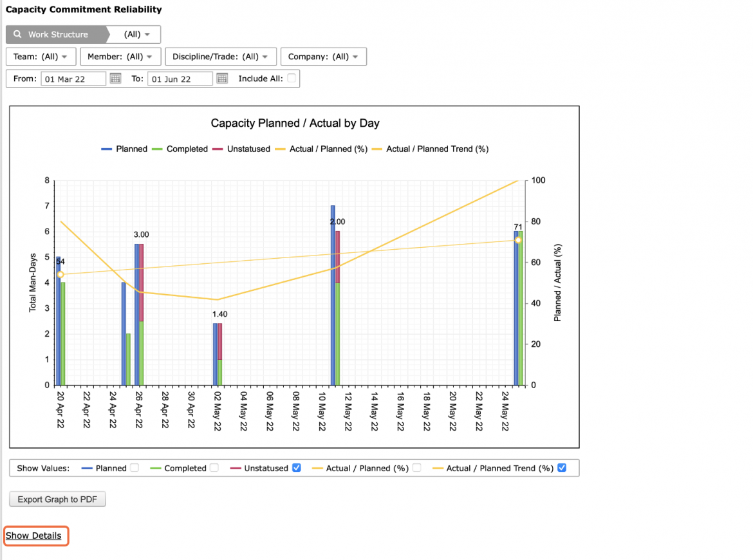
Task: Click Export Graph to PDF button
Action: coord(58,499)
